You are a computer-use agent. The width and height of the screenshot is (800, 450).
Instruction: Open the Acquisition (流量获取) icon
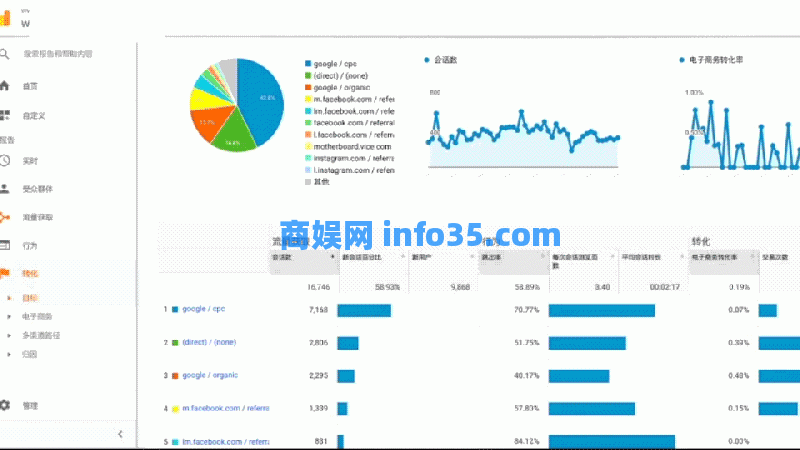[5, 217]
